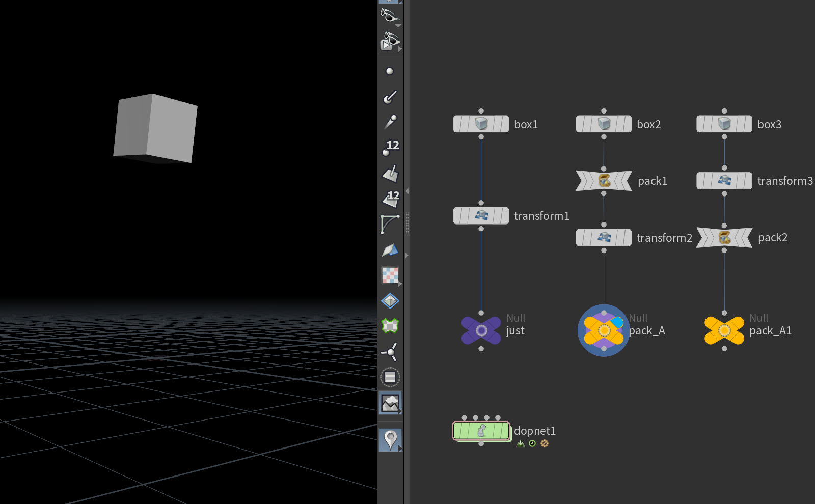Screen dimensions: 815x504
Task: Toggle the point trails display icon
Action: (x=390, y=122)
